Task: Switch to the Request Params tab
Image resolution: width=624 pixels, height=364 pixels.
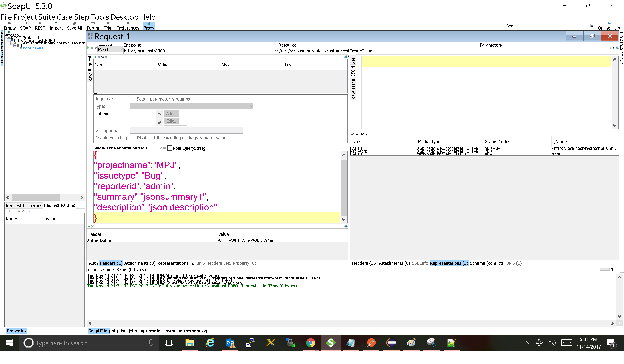Action: pyautogui.click(x=59, y=205)
